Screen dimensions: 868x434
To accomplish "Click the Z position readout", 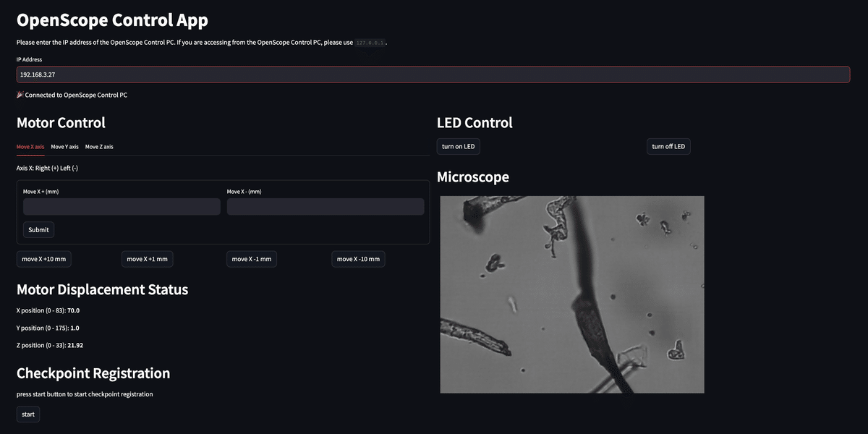I will click(x=49, y=345).
